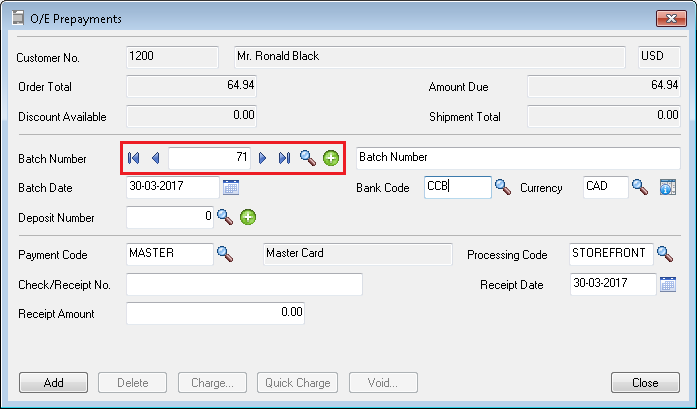Create new deposit number with plus icon
Viewport: 697px width, 409px height.
[x=248, y=216]
